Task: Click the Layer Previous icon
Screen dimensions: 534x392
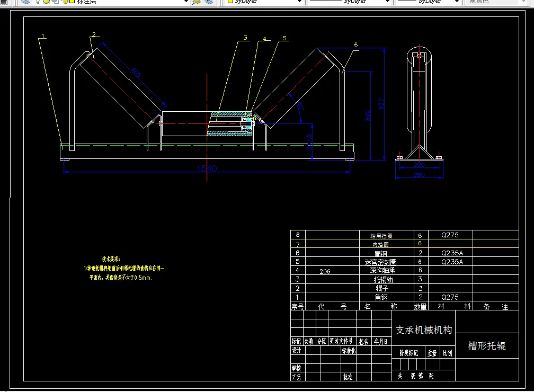Action: (x=208, y=2)
